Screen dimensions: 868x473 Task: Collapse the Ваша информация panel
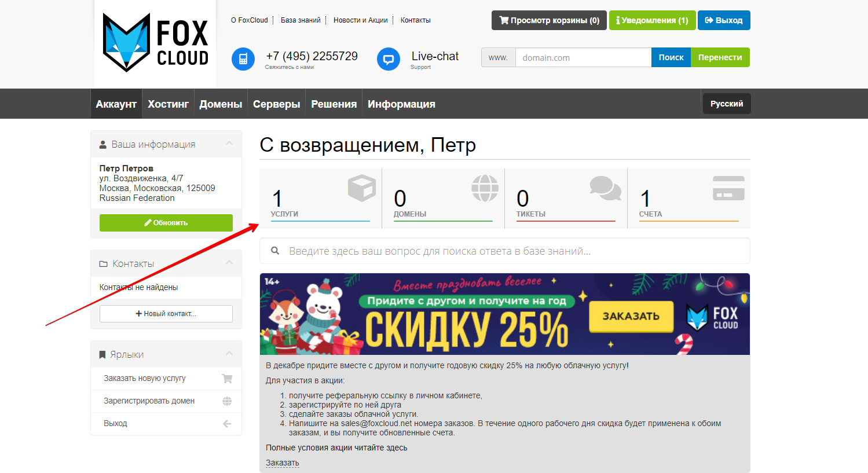pos(229,144)
